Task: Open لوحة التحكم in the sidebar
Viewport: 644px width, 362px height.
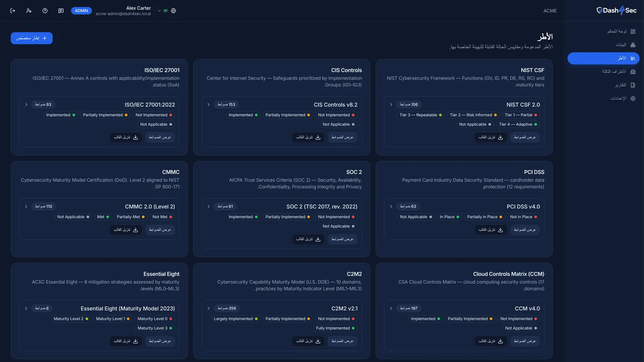Action: (x=603, y=31)
